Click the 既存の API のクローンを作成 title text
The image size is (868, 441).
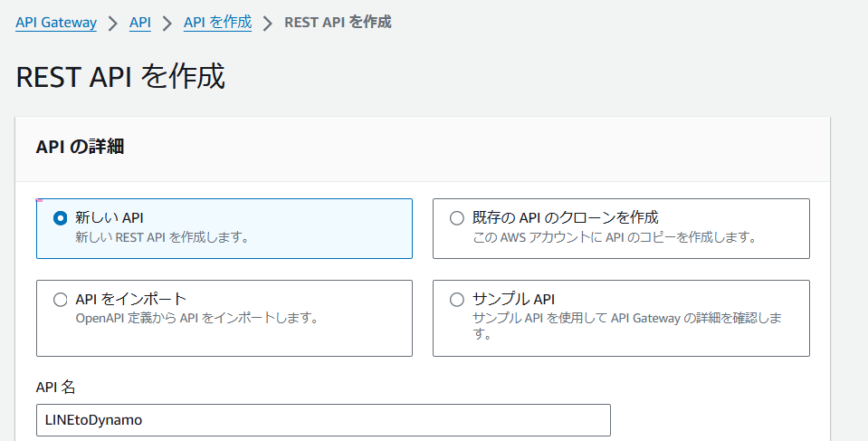pos(565,217)
